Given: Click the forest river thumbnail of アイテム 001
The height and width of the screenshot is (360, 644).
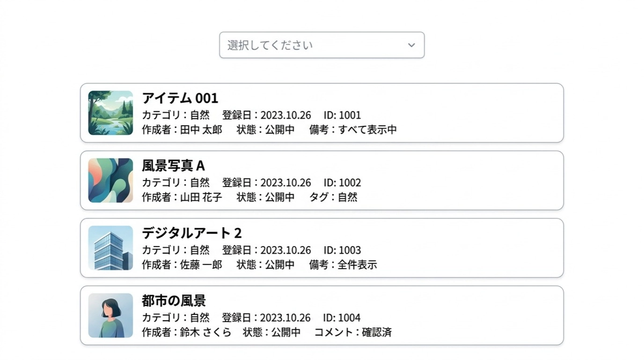Looking at the screenshot, I should pyautogui.click(x=111, y=113).
